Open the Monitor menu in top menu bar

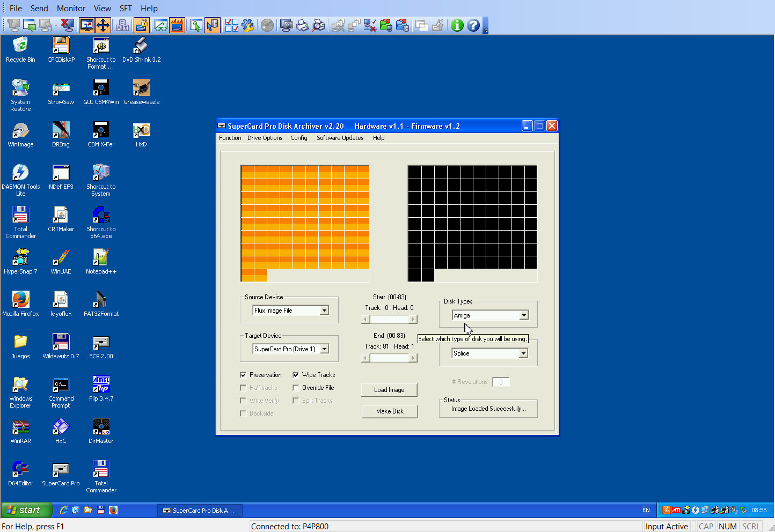pyautogui.click(x=71, y=9)
